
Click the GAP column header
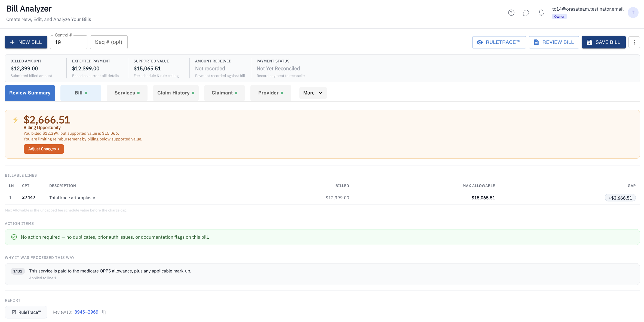tap(631, 186)
